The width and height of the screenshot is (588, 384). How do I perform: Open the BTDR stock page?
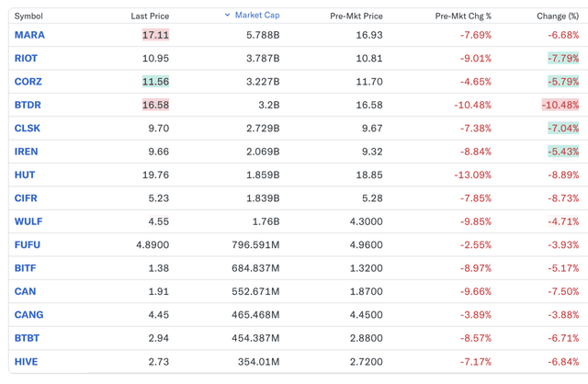pyautogui.click(x=28, y=106)
